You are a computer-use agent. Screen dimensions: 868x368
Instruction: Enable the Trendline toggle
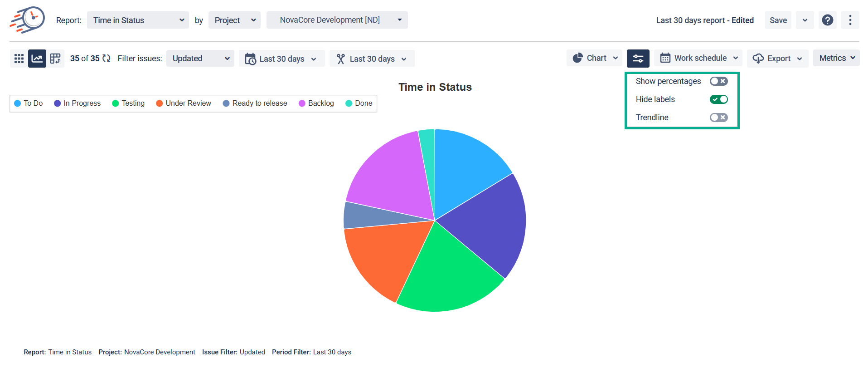pyautogui.click(x=718, y=118)
